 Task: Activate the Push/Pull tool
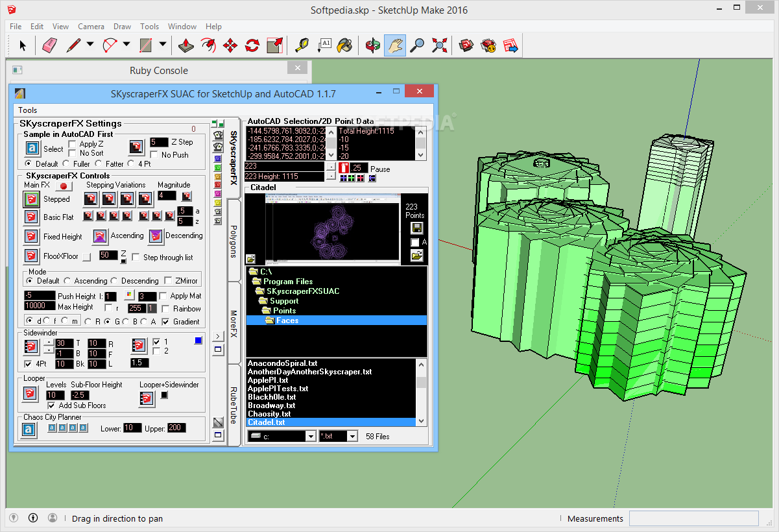pyautogui.click(x=186, y=45)
